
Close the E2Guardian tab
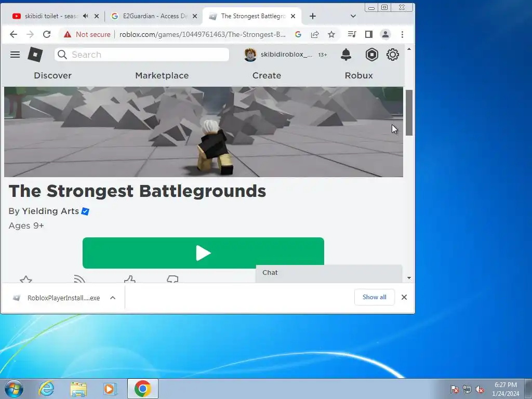click(x=195, y=16)
